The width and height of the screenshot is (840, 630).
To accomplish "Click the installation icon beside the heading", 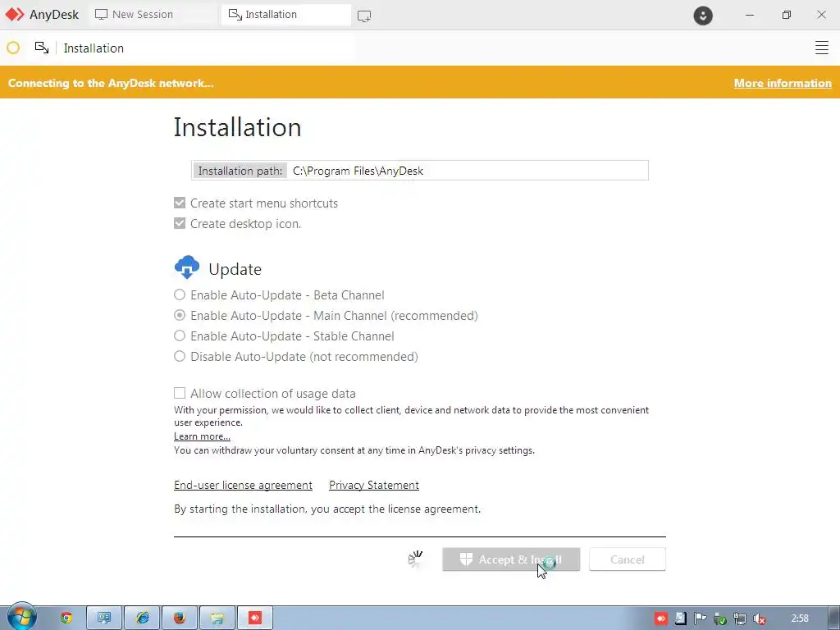I will point(42,48).
